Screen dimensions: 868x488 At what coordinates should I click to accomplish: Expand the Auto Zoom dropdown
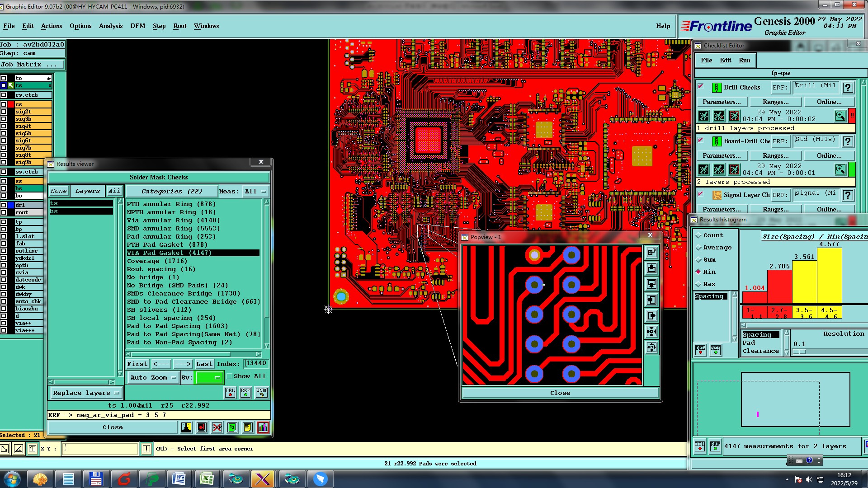pyautogui.click(x=153, y=378)
